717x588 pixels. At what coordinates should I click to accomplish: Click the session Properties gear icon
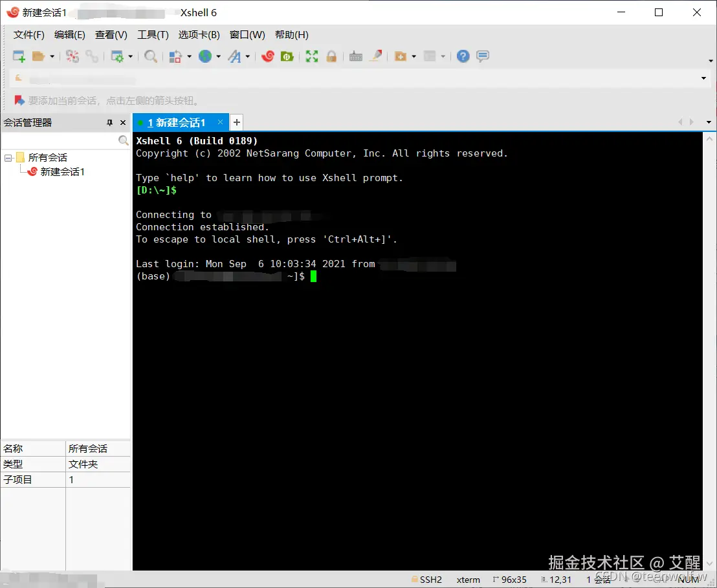(x=117, y=56)
